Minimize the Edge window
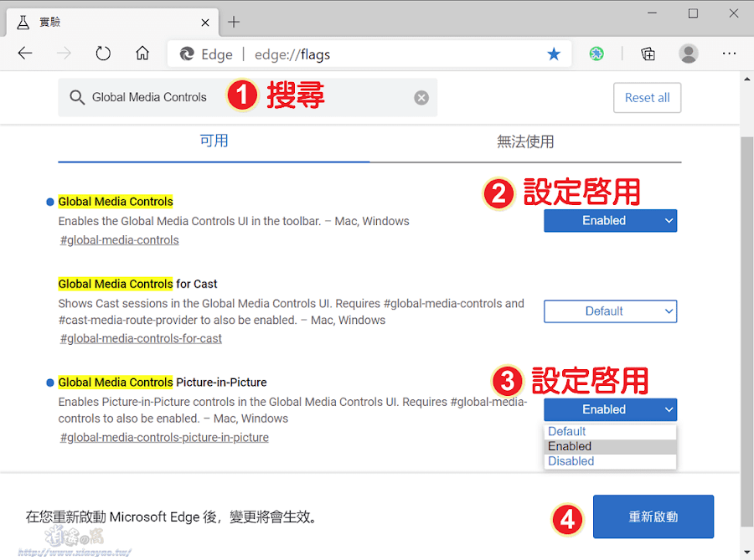754x560 pixels. tap(652, 13)
